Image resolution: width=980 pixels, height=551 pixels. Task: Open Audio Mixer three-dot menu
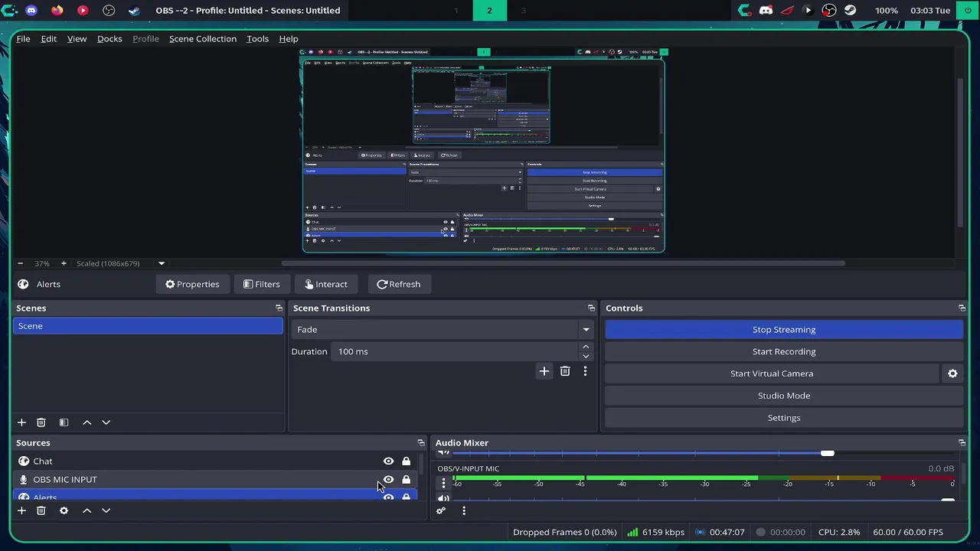[463, 510]
